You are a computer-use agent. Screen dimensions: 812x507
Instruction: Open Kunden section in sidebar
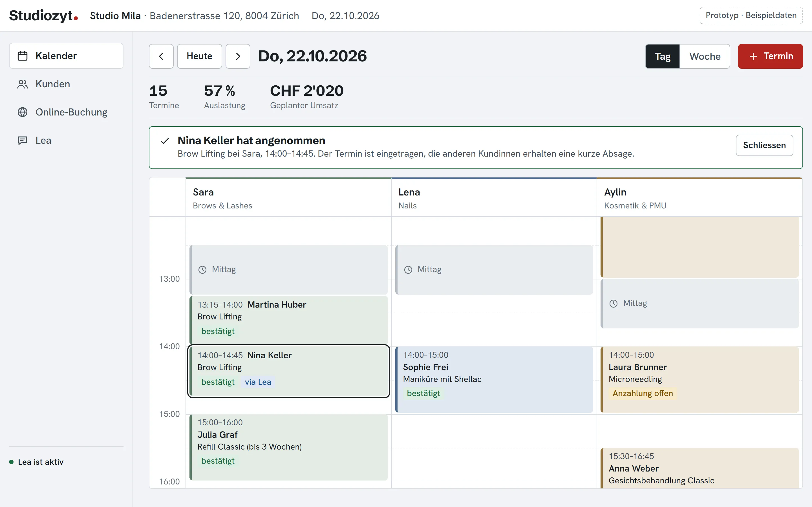click(66, 84)
